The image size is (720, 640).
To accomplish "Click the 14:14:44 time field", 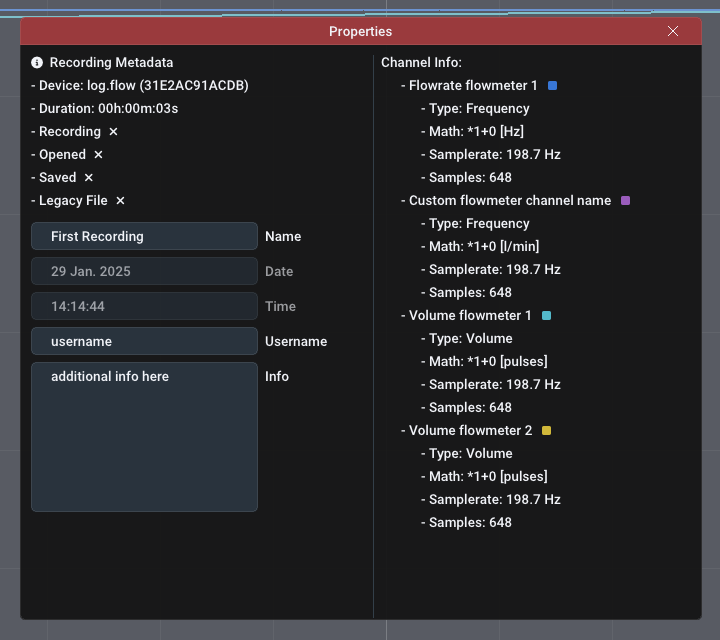I will coord(144,306).
